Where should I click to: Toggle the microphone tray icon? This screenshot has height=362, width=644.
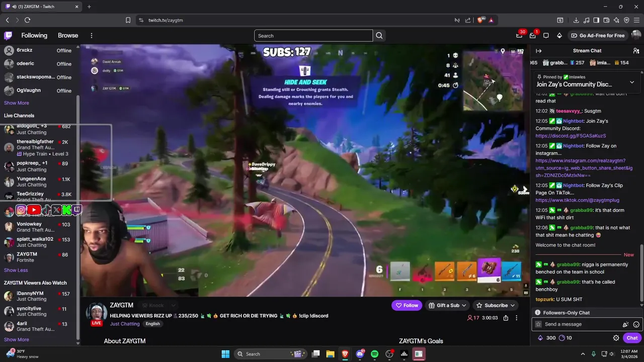[594, 354]
